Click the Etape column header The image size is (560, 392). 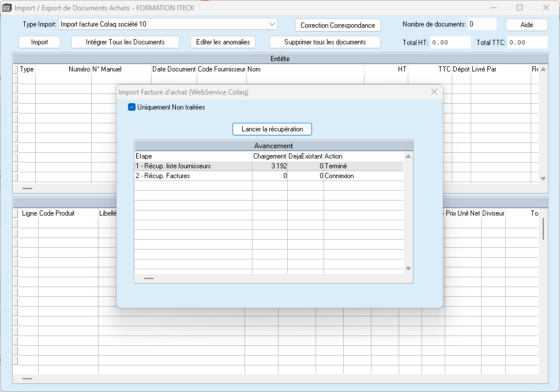tap(193, 156)
